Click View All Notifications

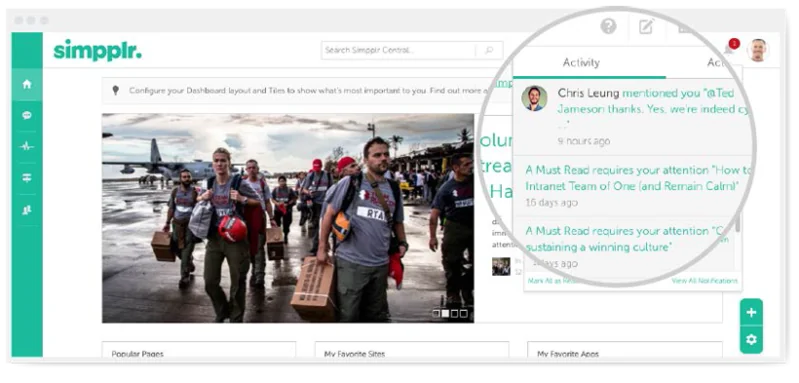coord(704,281)
